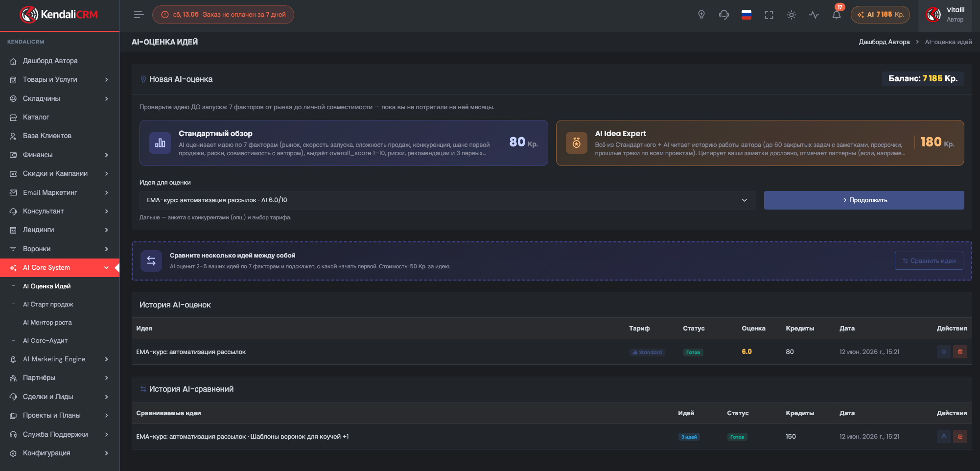Click the Партнёры people icon
The height and width of the screenshot is (471, 980).
click(x=13, y=378)
